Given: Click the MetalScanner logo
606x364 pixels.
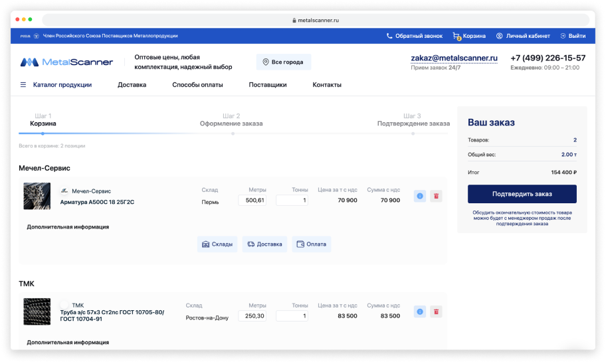Looking at the screenshot, I should coord(66,62).
